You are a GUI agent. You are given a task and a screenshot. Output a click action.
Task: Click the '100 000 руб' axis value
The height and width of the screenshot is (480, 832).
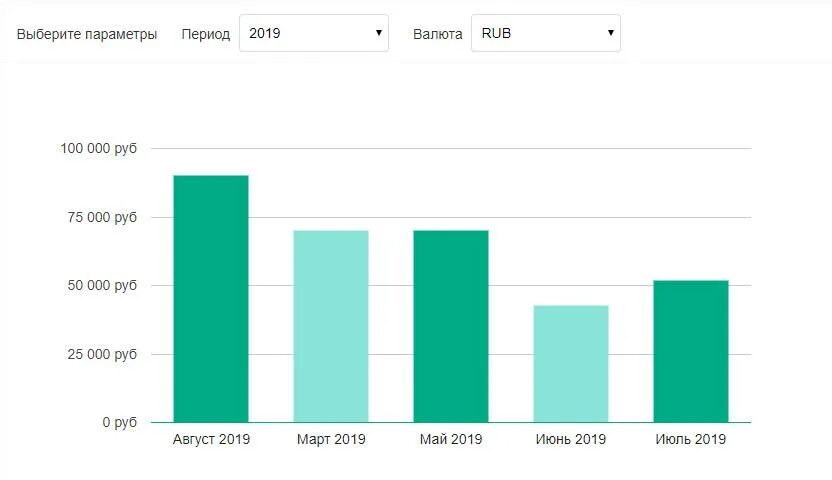pyautogui.click(x=99, y=149)
